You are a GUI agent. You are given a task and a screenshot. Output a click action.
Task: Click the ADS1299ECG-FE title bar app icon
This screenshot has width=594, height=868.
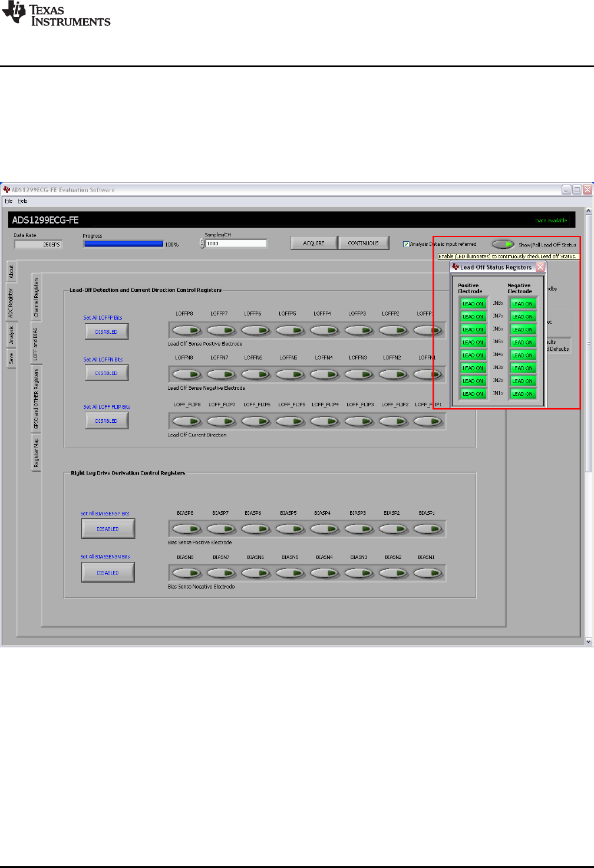coord(7,190)
